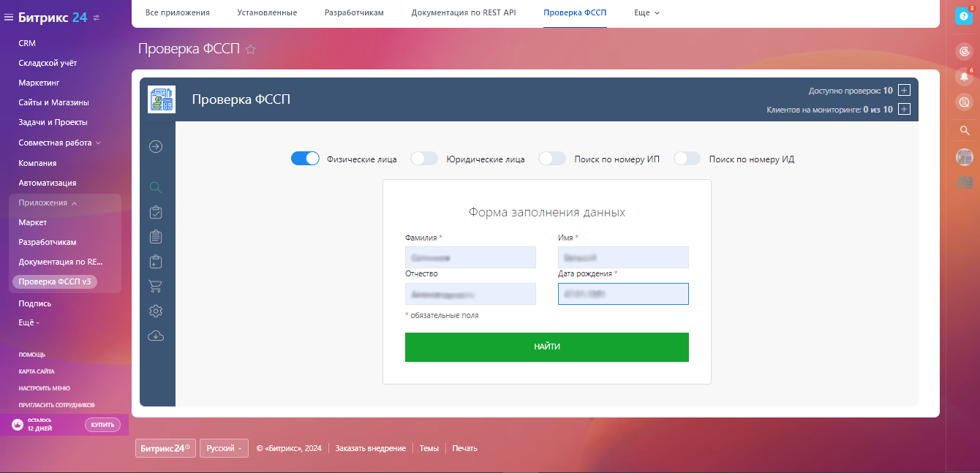This screenshot has width=980, height=473.
Task: Open the CoPilot swirl icon in right panel
Action: (964, 51)
